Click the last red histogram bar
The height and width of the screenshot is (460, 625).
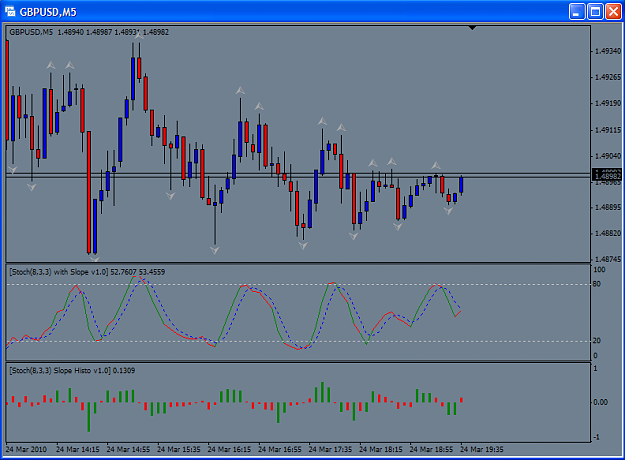click(461, 400)
